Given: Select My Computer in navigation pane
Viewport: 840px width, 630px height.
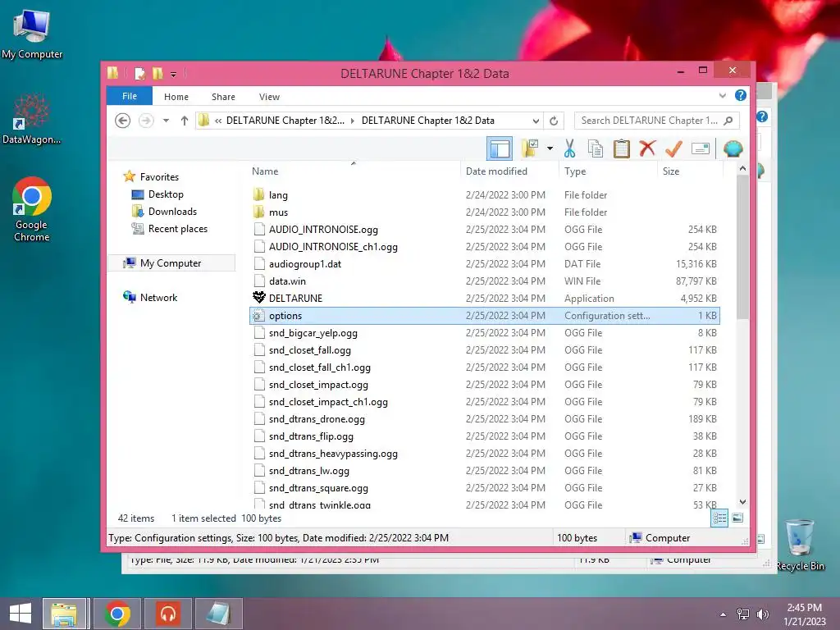Looking at the screenshot, I should tap(171, 263).
